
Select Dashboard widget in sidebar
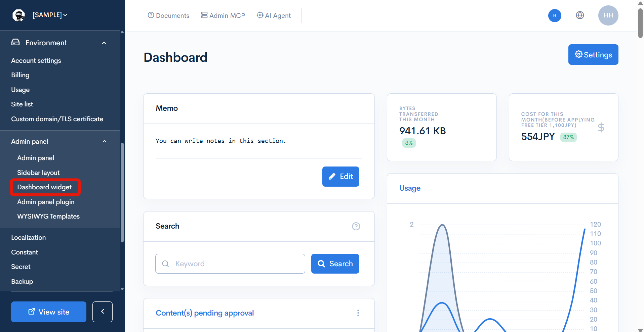[45, 187]
